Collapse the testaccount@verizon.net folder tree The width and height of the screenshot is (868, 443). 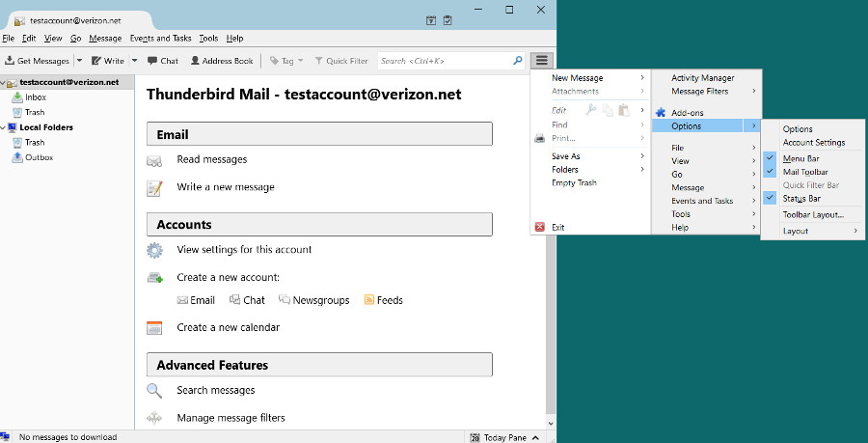click(x=3, y=82)
